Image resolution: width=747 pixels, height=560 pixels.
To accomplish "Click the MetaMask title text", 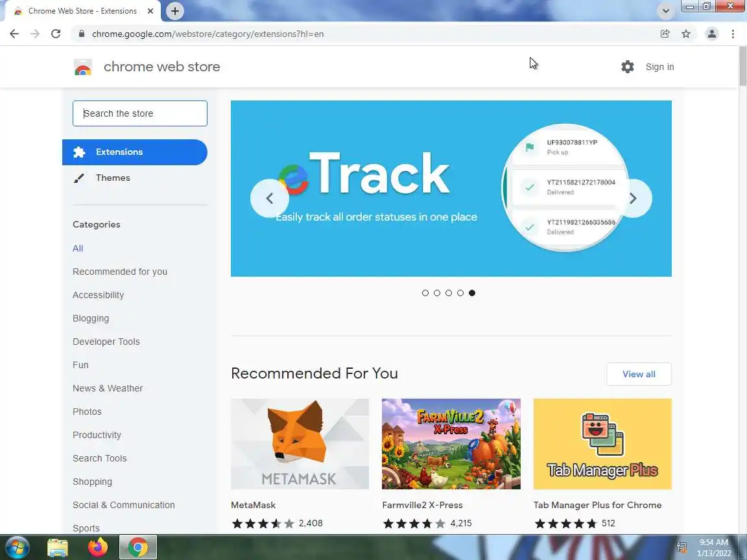I will point(254,505).
